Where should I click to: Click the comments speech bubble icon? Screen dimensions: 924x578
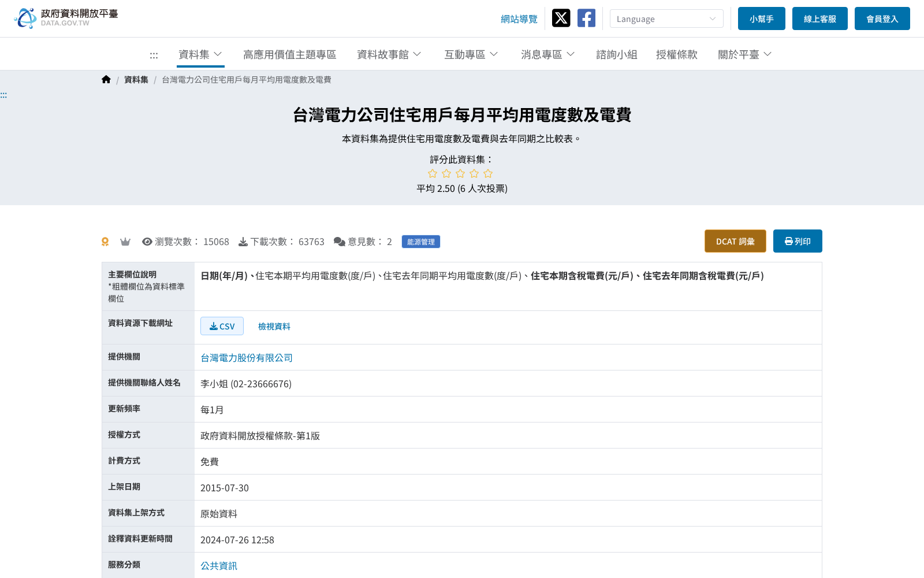(x=340, y=242)
